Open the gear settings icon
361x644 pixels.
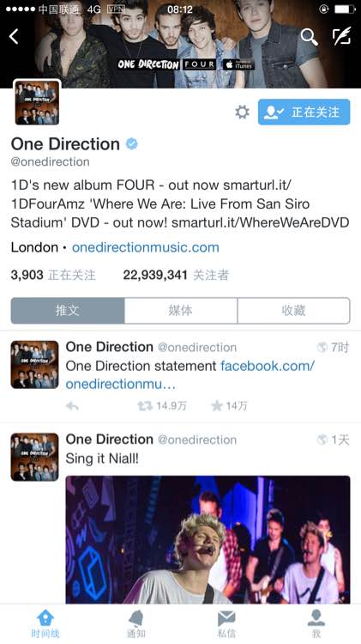click(242, 112)
